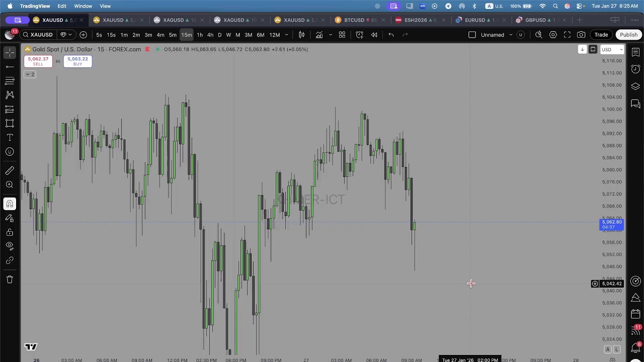
Task: Click the 5,063.22 BUY button
Action: pos(77,61)
